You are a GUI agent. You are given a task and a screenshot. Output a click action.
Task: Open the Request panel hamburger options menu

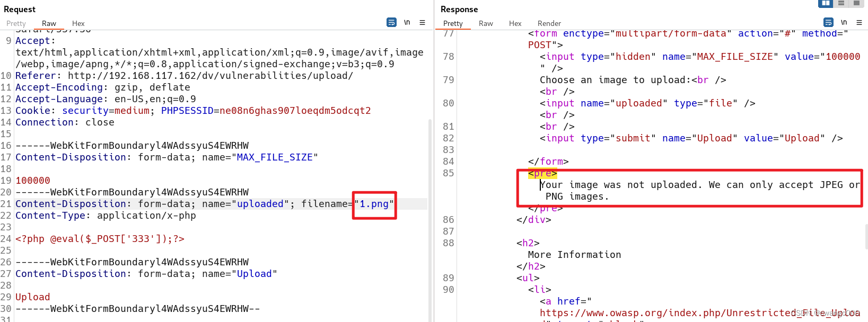pyautogui.click(x=423, y=22)
